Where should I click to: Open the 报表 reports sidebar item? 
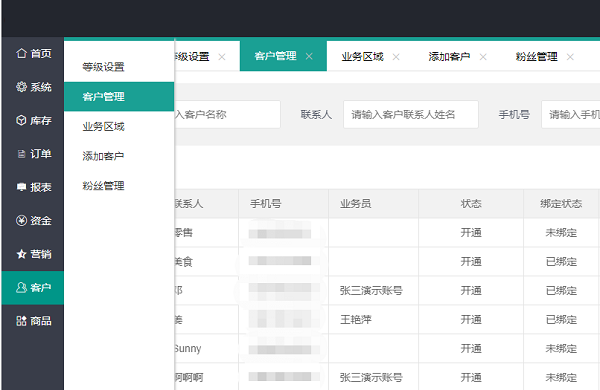point(33,187)
